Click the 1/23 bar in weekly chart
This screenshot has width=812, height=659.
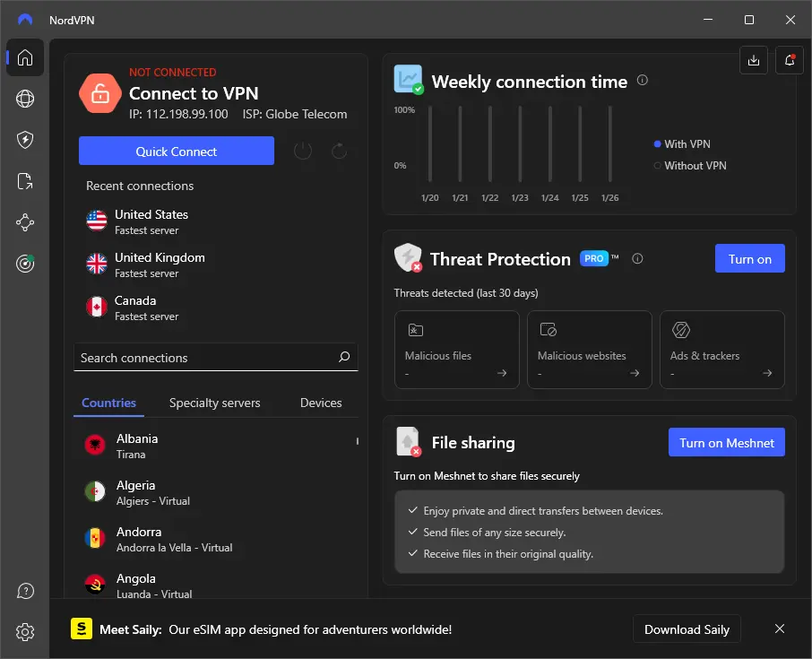tap(520, 143)
